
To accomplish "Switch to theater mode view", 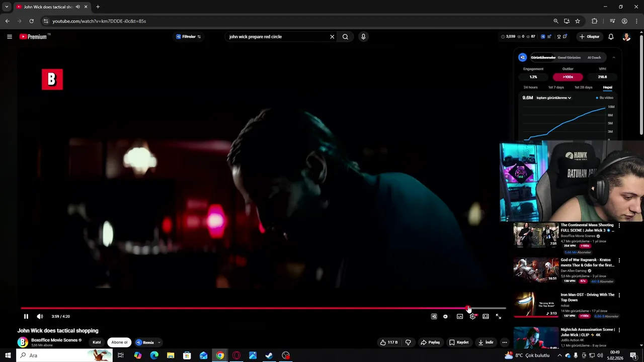I will coord(486,316).
